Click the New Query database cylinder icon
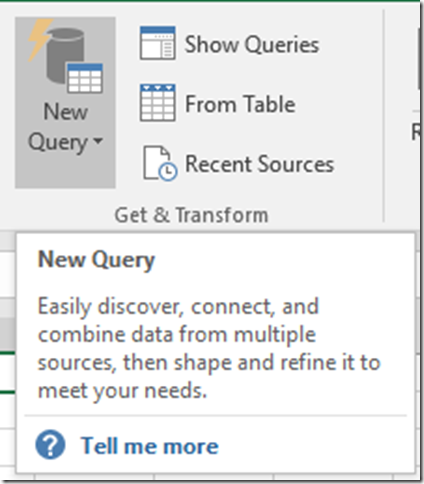This screenshot has width=424, height=484. tap(64, 55)
